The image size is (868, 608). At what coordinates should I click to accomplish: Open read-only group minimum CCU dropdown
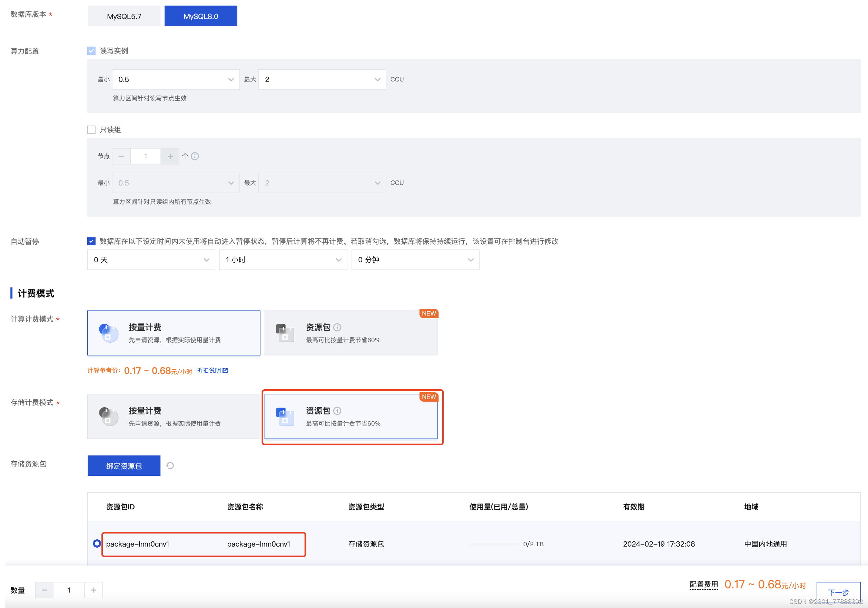point(176,183)
